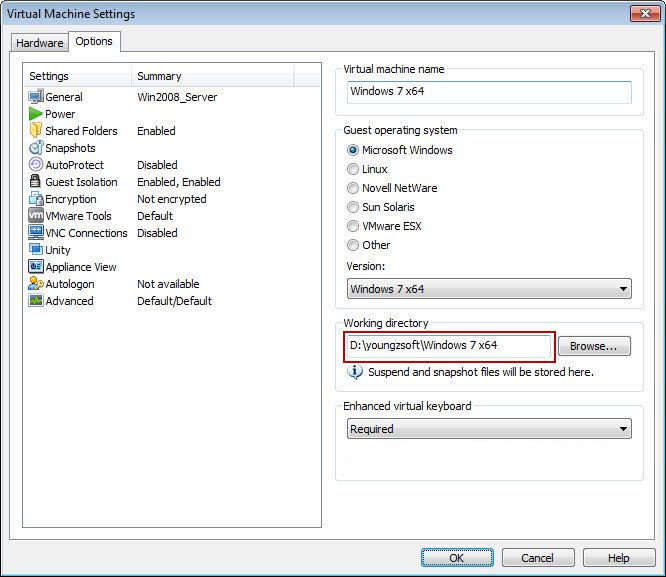Screen dimensions: 666x577
Task: Open Enhanced virtual keyboard Required dropdown
Action: point(489,429)
